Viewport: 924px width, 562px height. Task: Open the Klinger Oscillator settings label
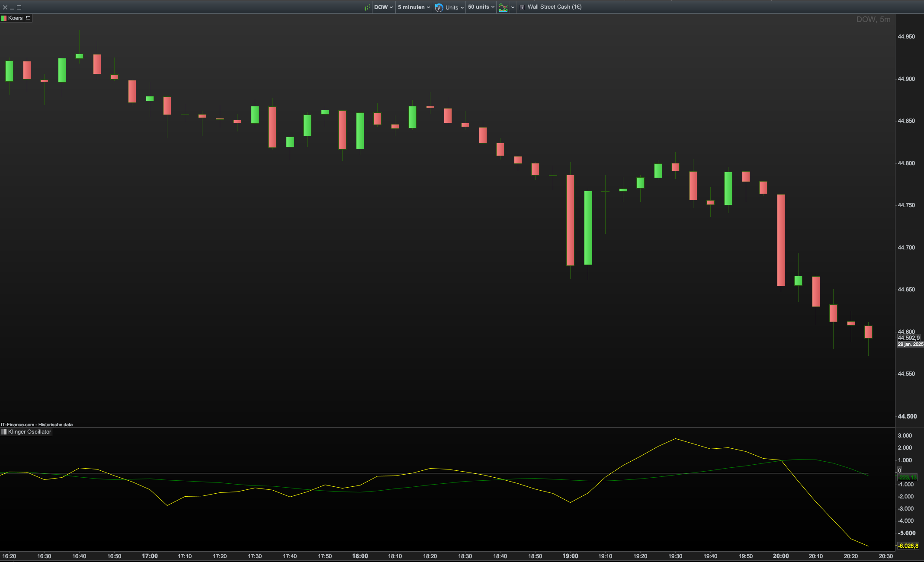[x=29, y=432]
